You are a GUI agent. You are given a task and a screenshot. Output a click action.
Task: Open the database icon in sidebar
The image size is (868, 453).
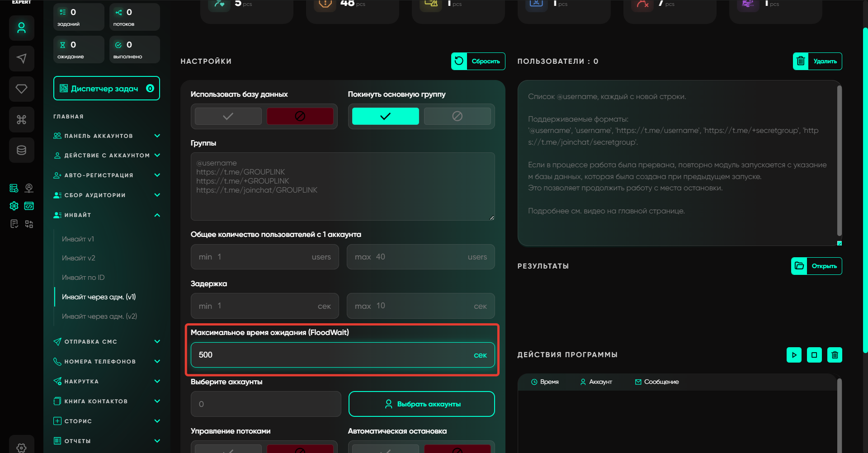(x=21, y=150)
